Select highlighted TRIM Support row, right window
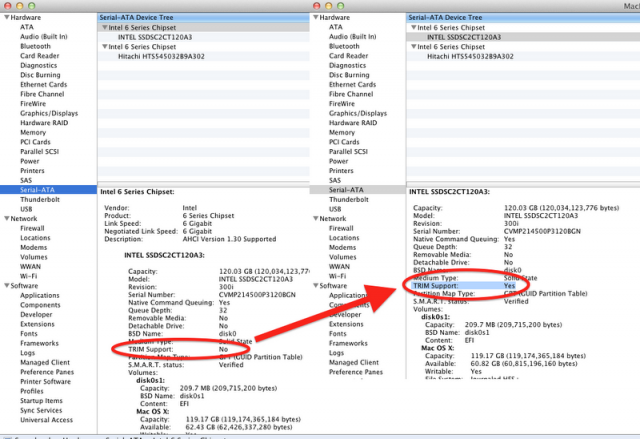Screen dimensions: 640x439 464,286
